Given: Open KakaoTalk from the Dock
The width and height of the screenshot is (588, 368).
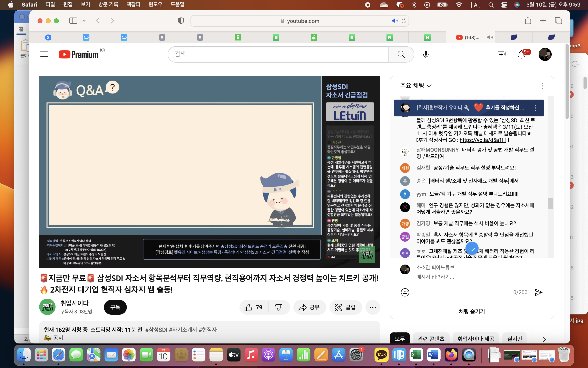Looking at the screenshot, I should [381, 355].
